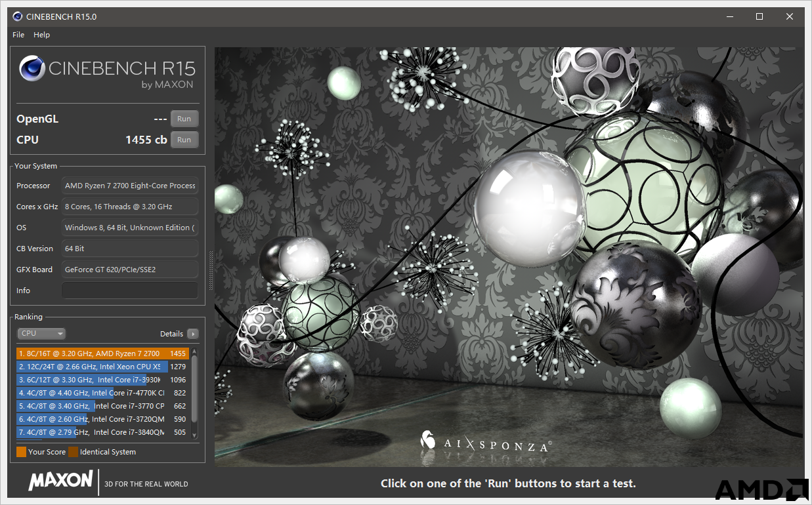Run the OpenGL benchmark test

(184, 119)
